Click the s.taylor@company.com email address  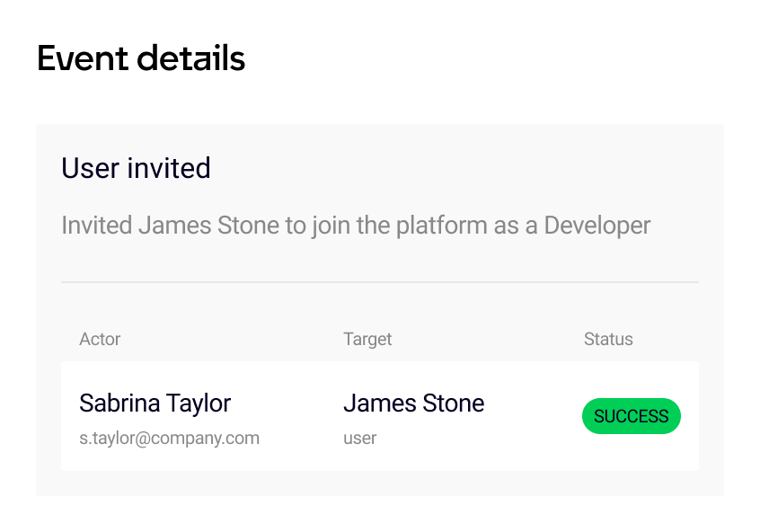(x=170, y=439)
